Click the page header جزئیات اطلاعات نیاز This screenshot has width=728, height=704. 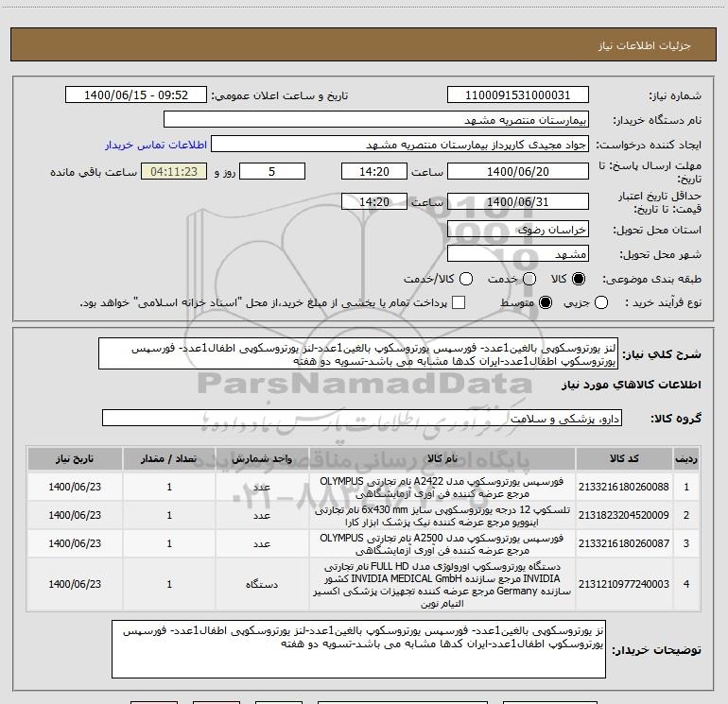pyautogui.click(x=645, y=45)
